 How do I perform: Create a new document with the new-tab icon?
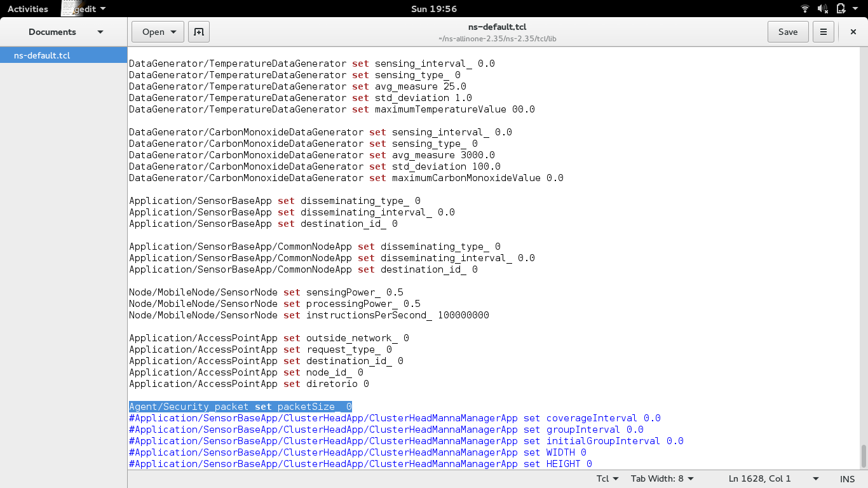199,32
